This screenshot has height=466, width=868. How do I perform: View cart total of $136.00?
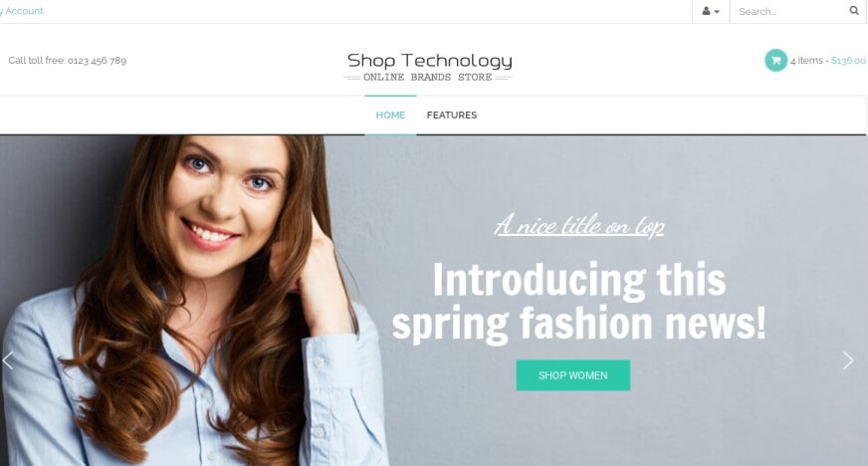848,61
